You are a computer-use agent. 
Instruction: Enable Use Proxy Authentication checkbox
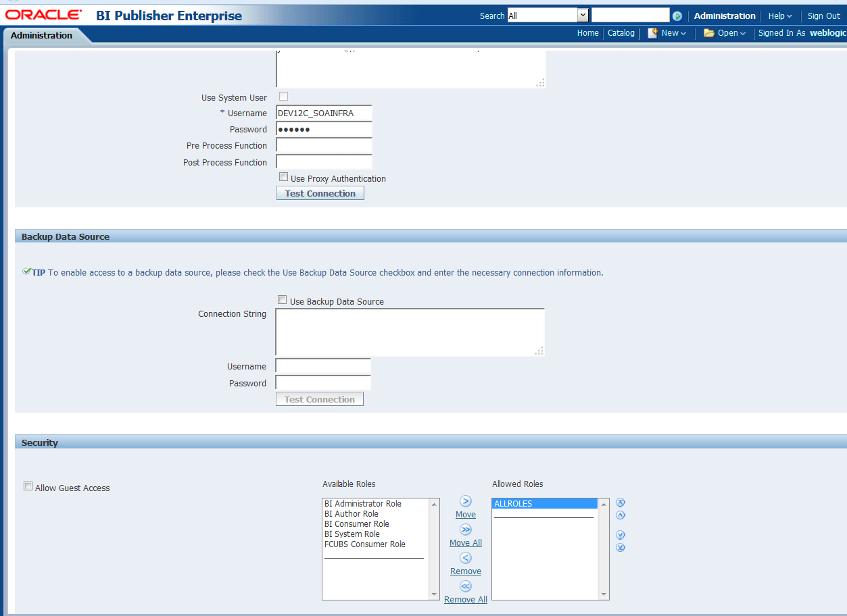pyautogui.click(x=284, y=177)
